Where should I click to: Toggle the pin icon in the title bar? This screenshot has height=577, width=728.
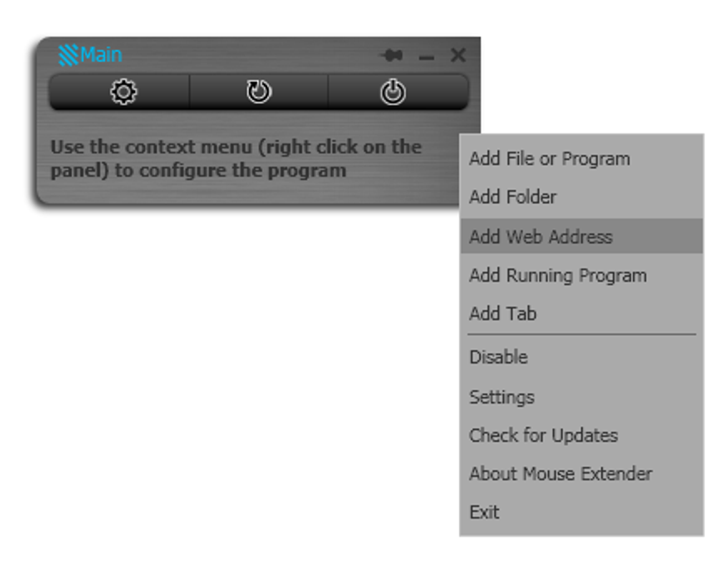point(393,53)
